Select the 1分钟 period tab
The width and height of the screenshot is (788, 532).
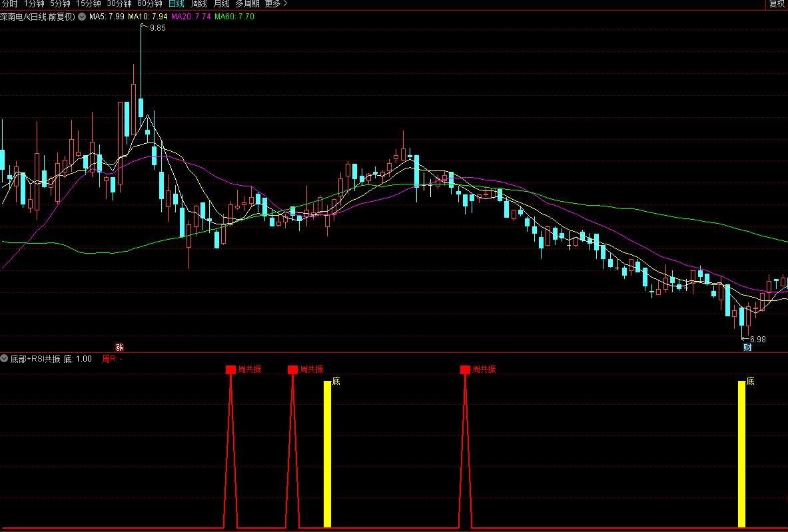point(34,4)
